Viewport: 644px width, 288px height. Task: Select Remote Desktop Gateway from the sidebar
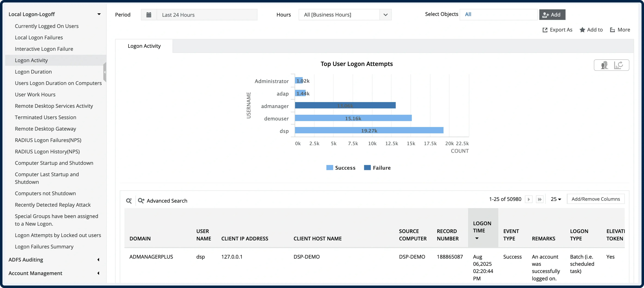(45, 129)
